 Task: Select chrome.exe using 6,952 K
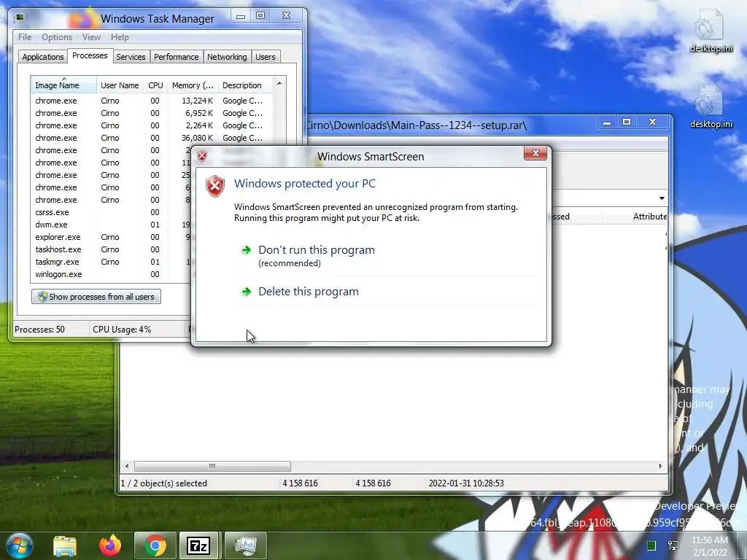[152, 113]
